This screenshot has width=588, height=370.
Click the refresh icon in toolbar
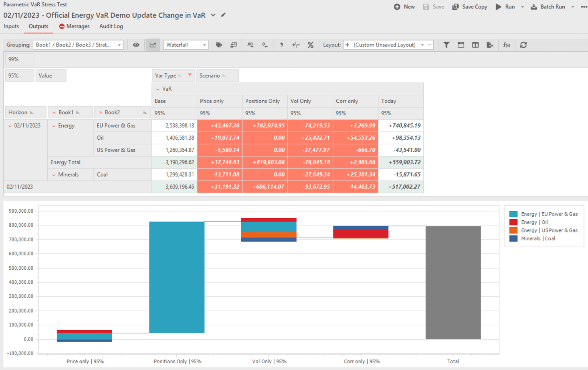click(x=523, y=45)
